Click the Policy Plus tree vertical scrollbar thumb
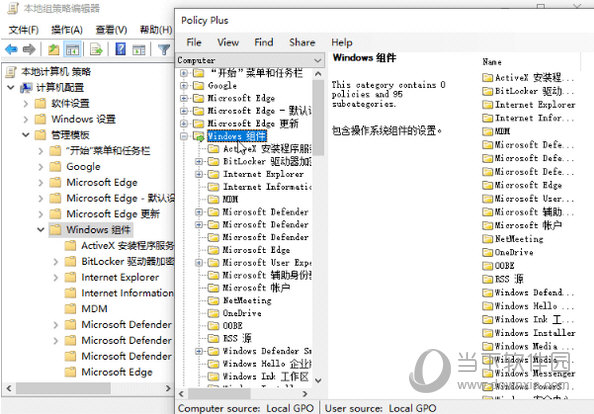The width and height of the screenshot is (594, 414). click(318, 118)
